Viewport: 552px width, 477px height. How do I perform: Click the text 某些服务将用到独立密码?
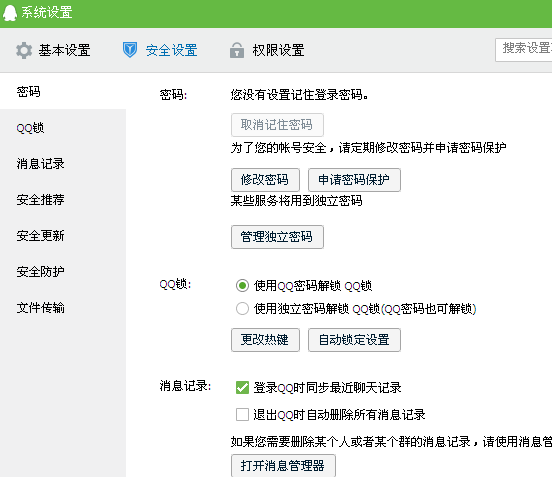pos(296,201)
